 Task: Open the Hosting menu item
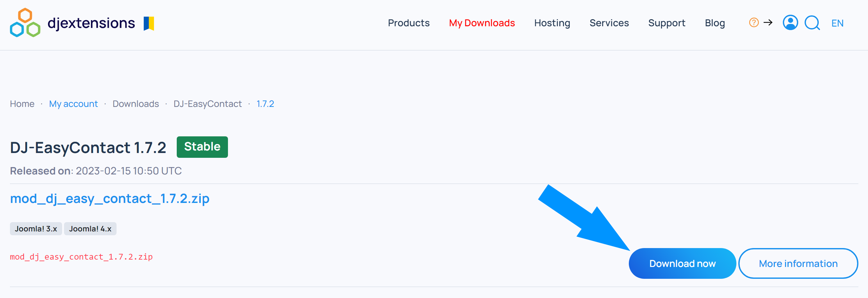552,23
